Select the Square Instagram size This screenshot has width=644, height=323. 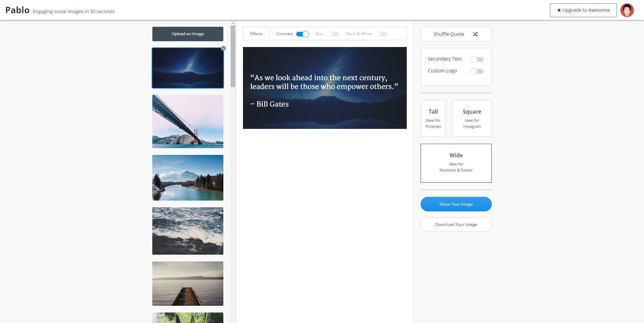472,119
